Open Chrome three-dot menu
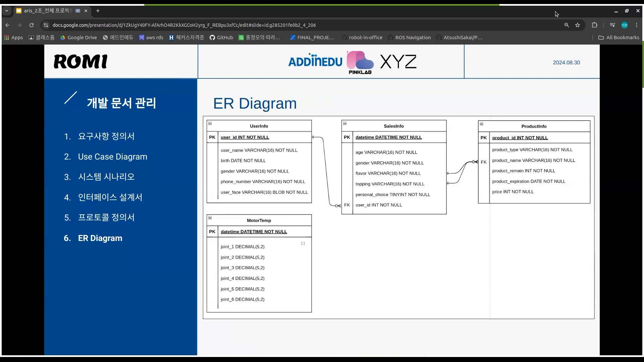The height and width of the screenshot is (362, 644). (637, 25)
